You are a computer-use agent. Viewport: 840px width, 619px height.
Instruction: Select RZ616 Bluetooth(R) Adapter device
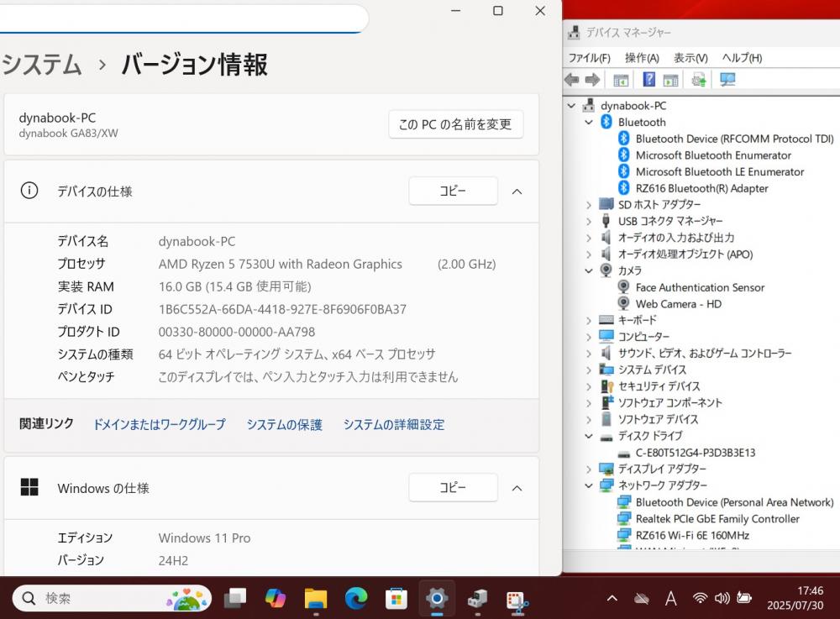[701, 188]
